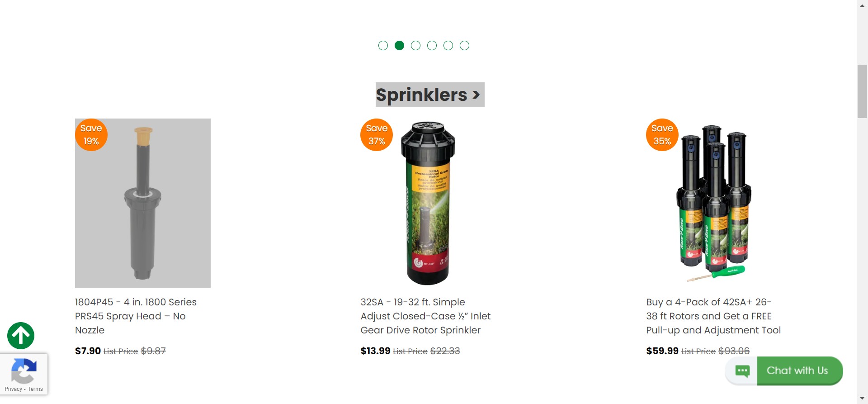Click the 32SA rotor product image
This screenshot has width=868, height=404.
[x=428, y=203]
